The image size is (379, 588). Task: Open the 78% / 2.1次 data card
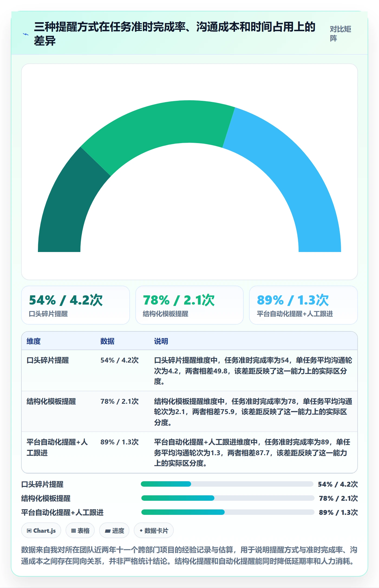point(190,305)
